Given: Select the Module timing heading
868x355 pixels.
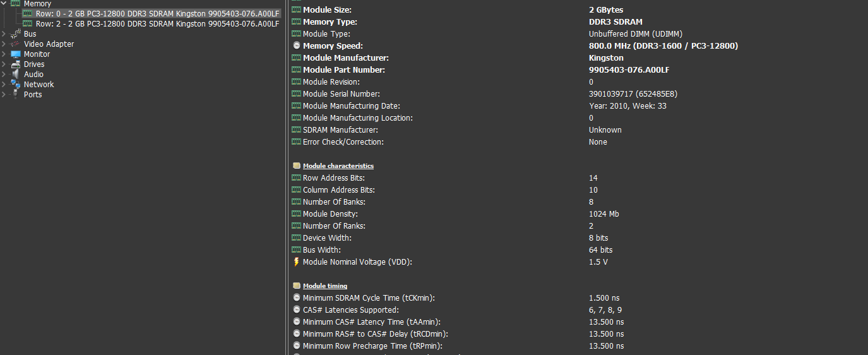Looking at the screenshot, I should point(325,286).
